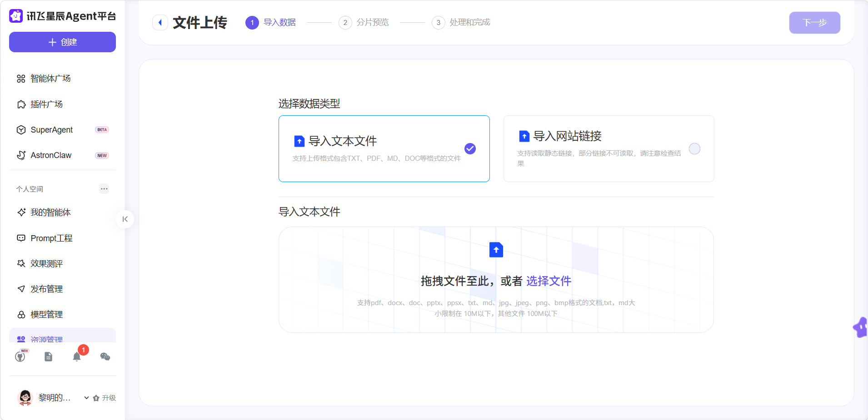Image resolution: width=868 pixels, height=420 pixels.
Task: Open 智能体广场 icon in sidebar
Action: coord(21,79)
